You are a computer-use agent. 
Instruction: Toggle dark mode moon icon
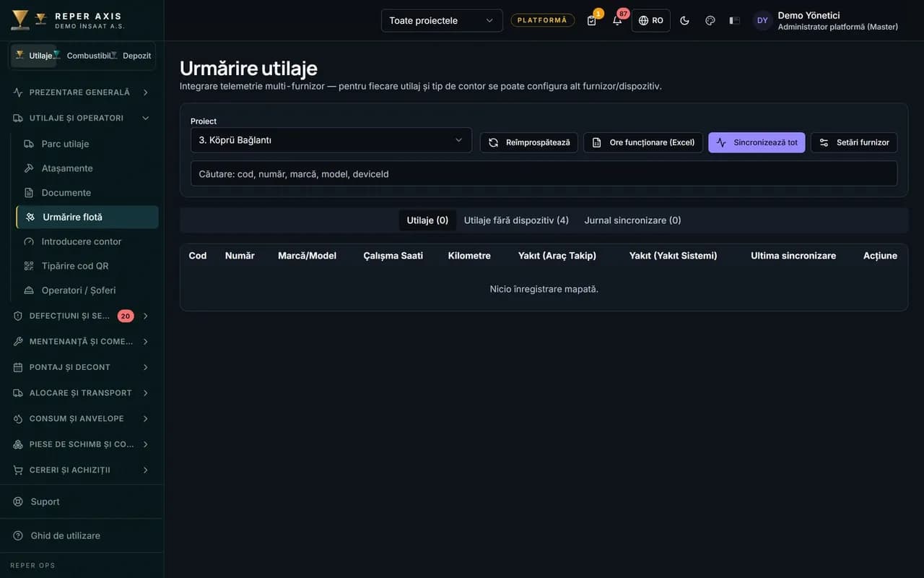point(684,20)
